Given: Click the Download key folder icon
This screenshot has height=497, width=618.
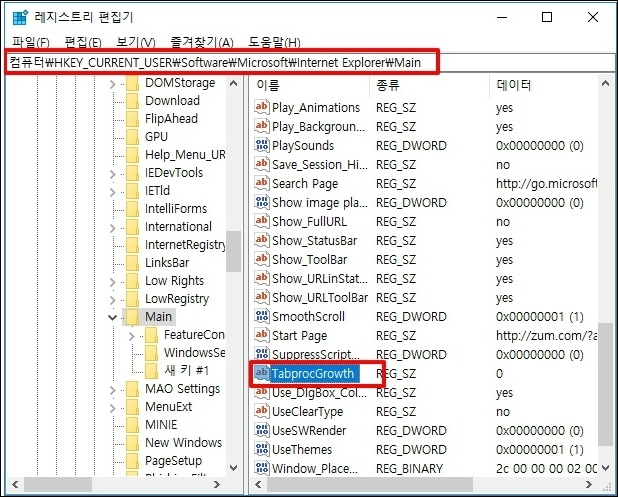Looking at the screenshot, I should tap(132, 101).
